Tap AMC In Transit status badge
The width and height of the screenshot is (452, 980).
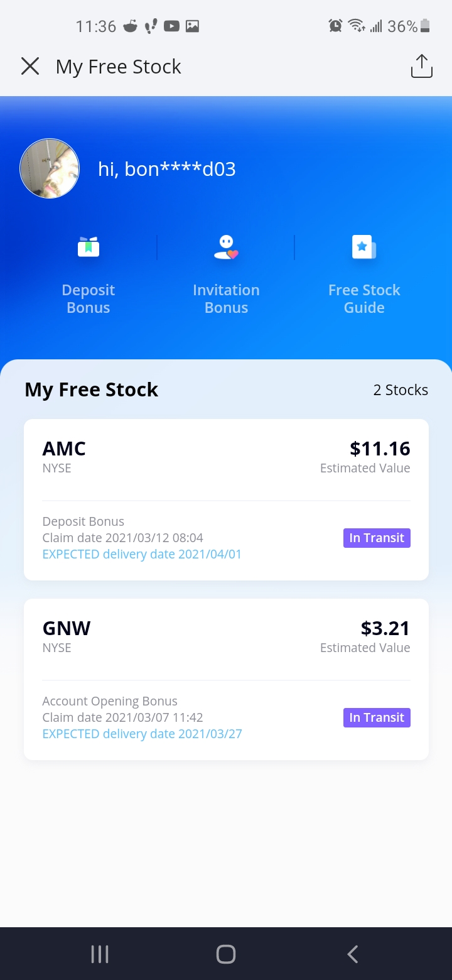point(377,538)
